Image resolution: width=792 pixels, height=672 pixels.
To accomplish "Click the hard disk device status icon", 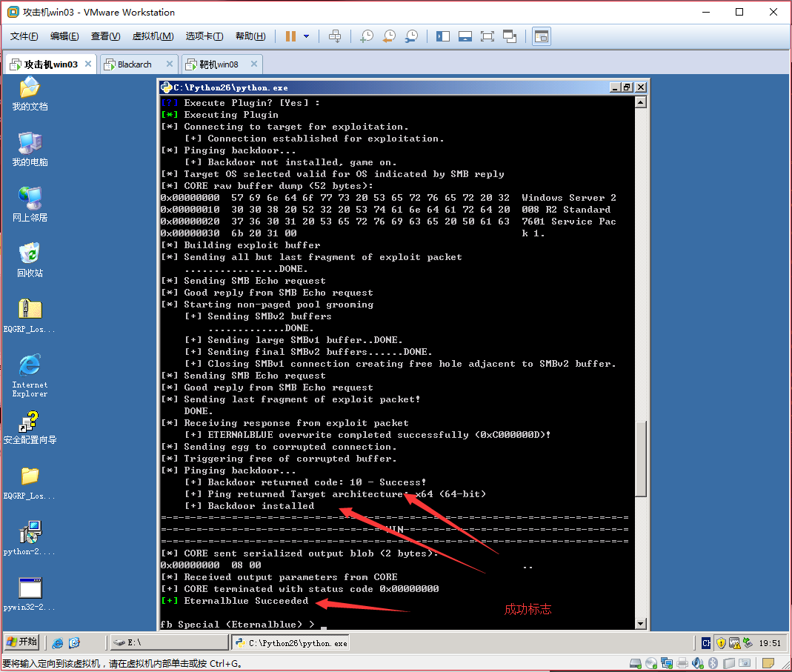I will (636, 663).
